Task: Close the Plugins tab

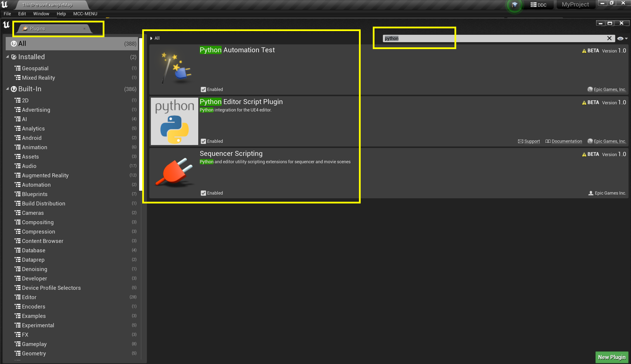Action: click(84, 29)
